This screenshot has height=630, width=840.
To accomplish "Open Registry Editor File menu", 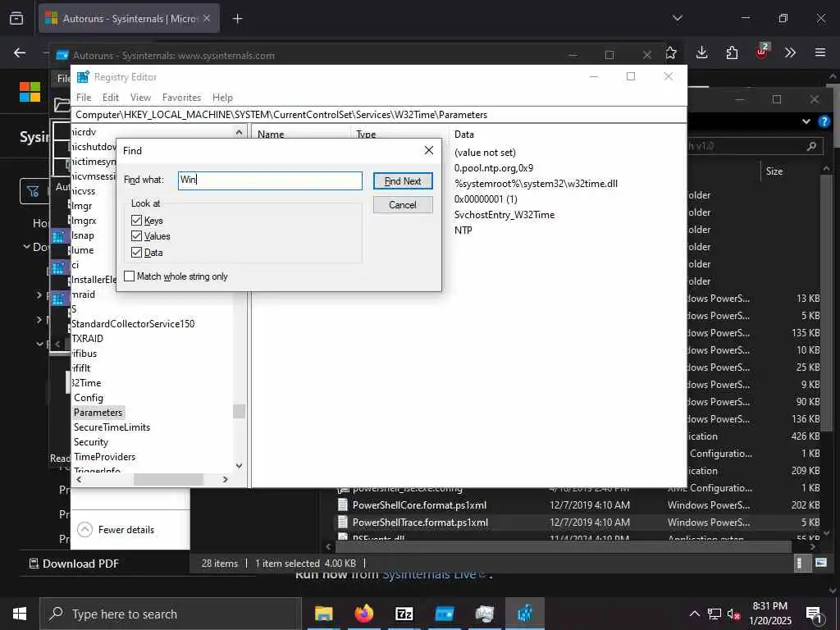I will click(84, 98).
